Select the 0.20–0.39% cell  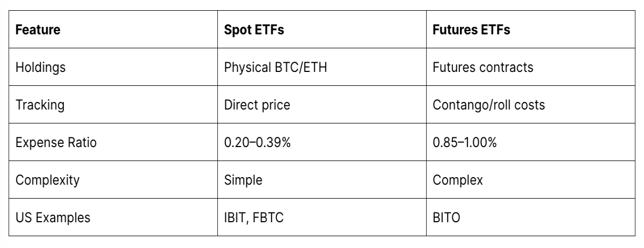(x=321, y=142)
